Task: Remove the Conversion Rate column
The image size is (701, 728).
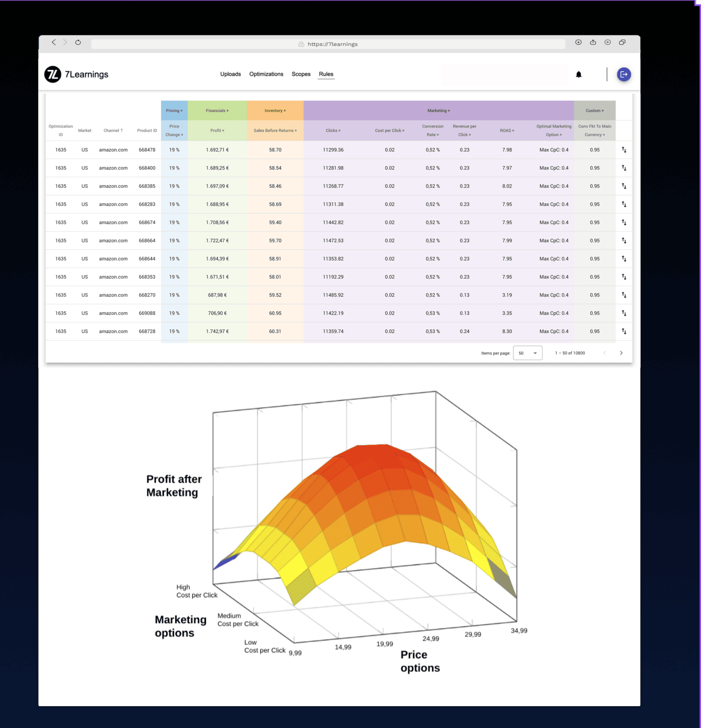Action: click(x=438, y=135)
